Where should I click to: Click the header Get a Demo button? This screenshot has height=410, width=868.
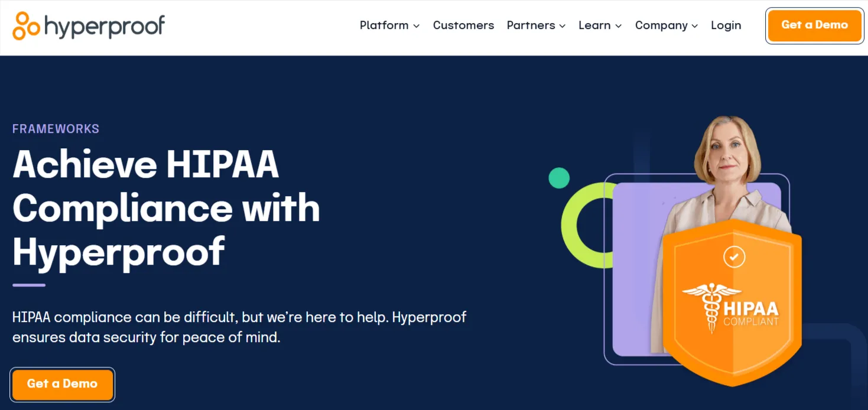click(x=814, y=25)
